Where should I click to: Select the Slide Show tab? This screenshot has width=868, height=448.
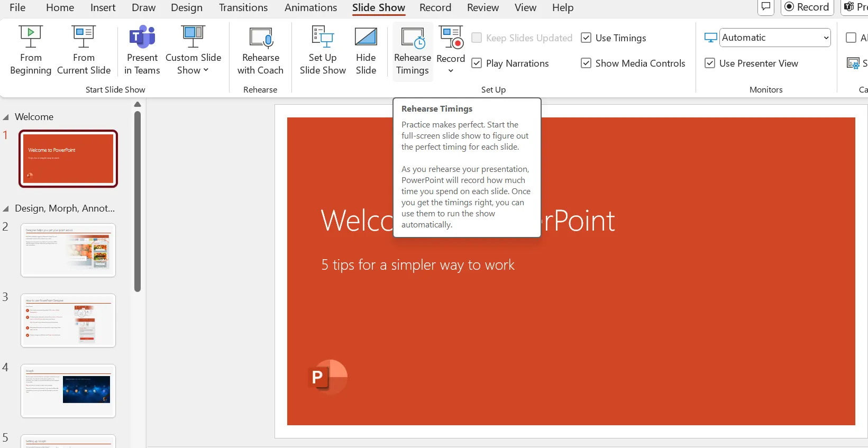379,7
